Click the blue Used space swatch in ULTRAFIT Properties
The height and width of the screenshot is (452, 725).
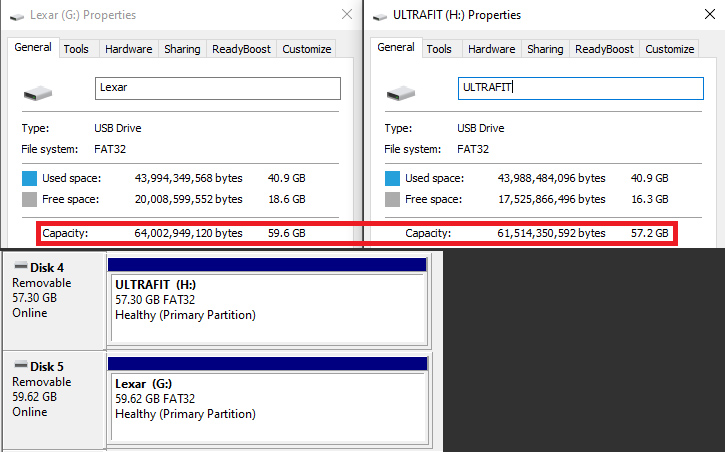392,178
